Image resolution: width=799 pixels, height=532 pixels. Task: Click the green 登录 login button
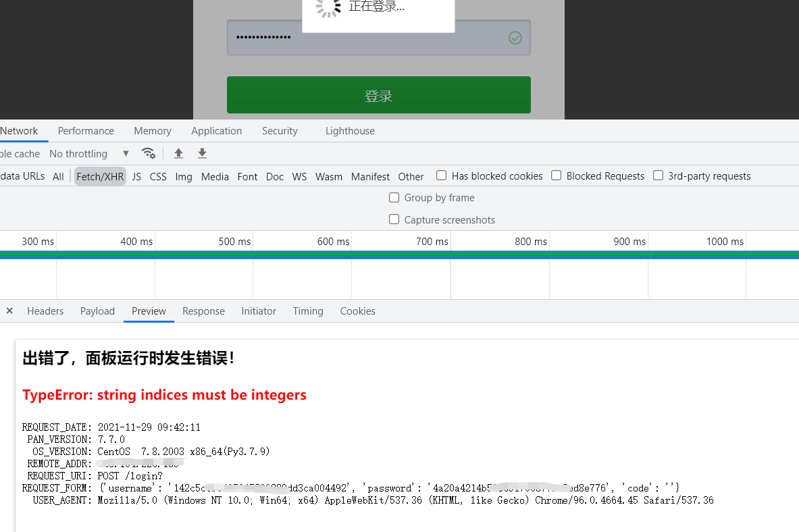click(x=379, y=95)
